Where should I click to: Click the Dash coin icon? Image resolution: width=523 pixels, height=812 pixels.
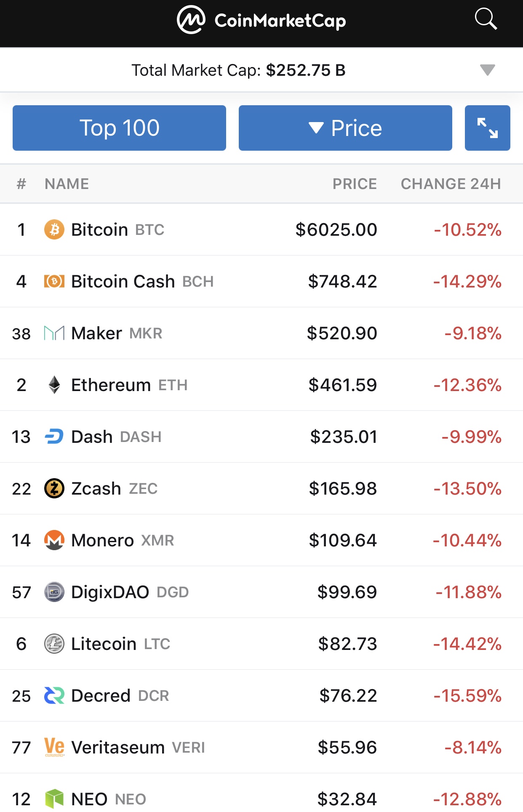pos(54,437)
